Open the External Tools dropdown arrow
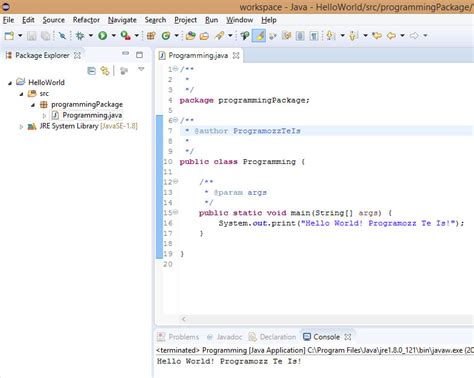This screenshot has height=378, width=474. (137, 35)
